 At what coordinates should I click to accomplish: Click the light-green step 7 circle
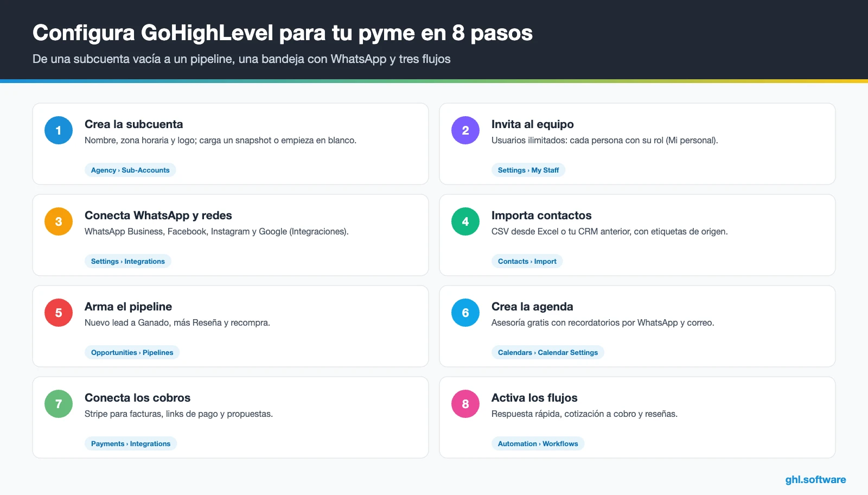coord(59,404)
